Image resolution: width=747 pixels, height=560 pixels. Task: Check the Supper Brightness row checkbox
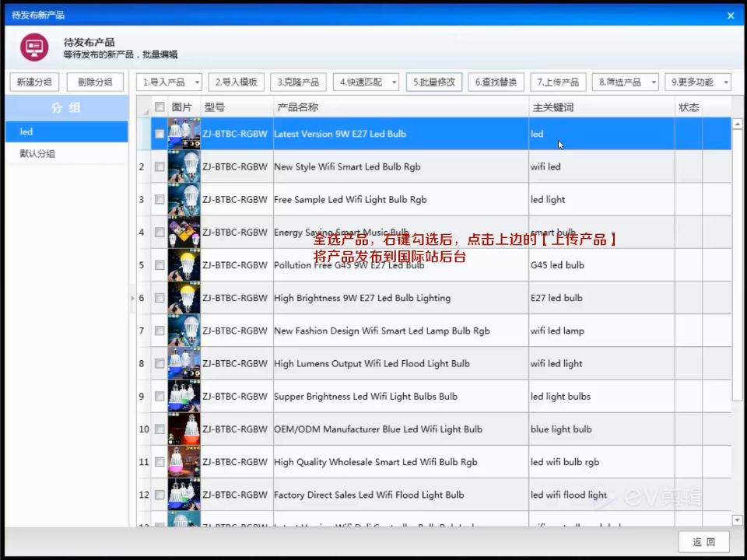coord(160,397)
